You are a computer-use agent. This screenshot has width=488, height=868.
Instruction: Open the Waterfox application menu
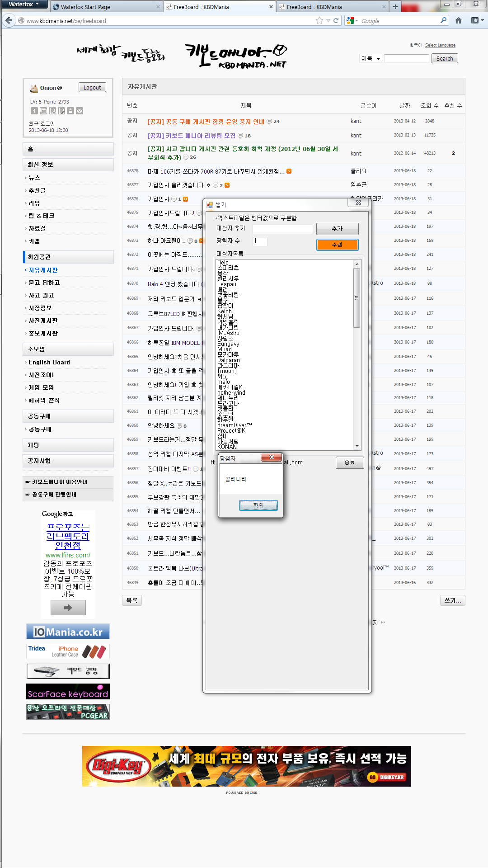pyautogui.click(x=23, y=5)
